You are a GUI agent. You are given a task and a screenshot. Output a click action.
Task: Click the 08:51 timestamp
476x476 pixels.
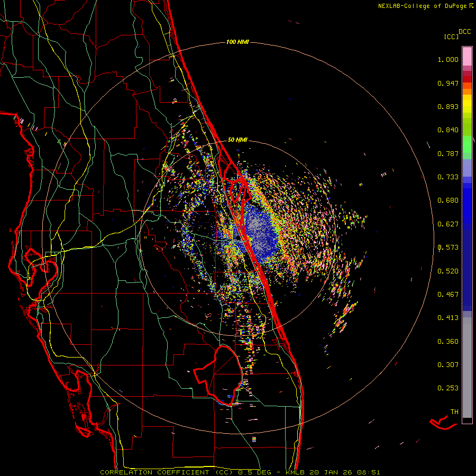[369, 472]
